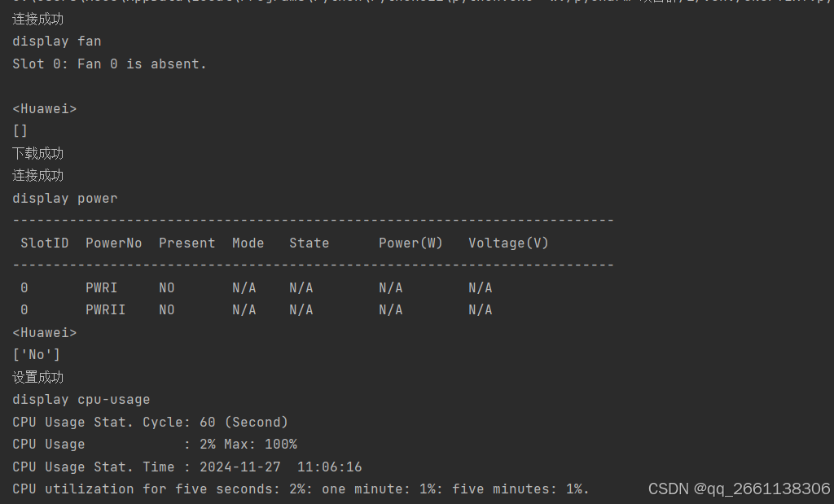Screen dimensions: 834x504
Task: Click the State column header
Action: click(x=309, y=243)
